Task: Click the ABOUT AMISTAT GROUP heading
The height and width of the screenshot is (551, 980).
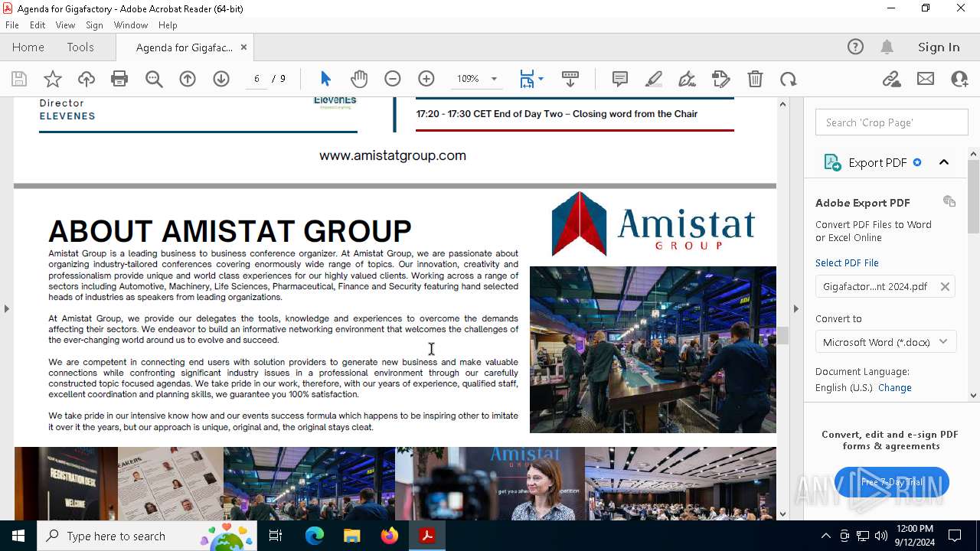Action: tap(230, 231)
